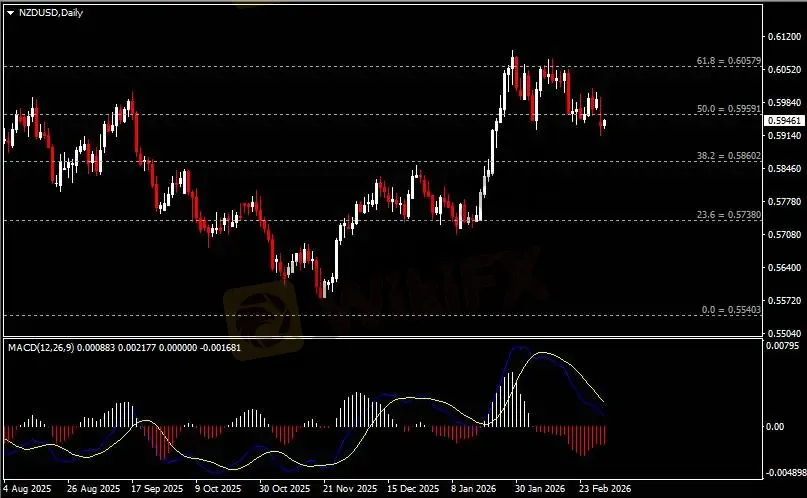Click the 0.57080 price axis label
The image size is (807, 498).
(x=784, y=235)
